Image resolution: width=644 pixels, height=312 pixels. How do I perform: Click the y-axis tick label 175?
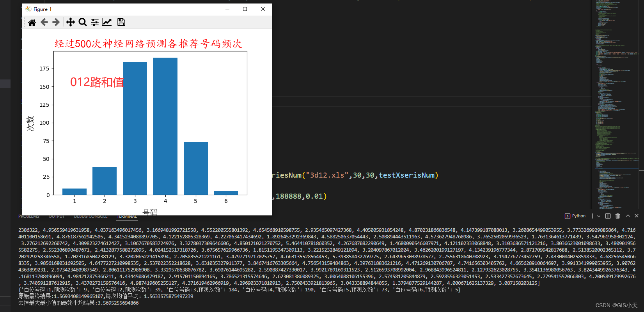[44, 69]
